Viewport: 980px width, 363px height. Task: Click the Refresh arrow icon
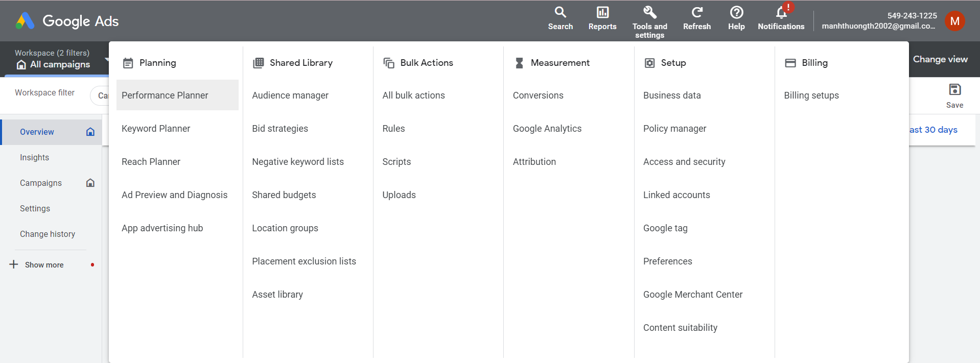[x=697, y=12]
